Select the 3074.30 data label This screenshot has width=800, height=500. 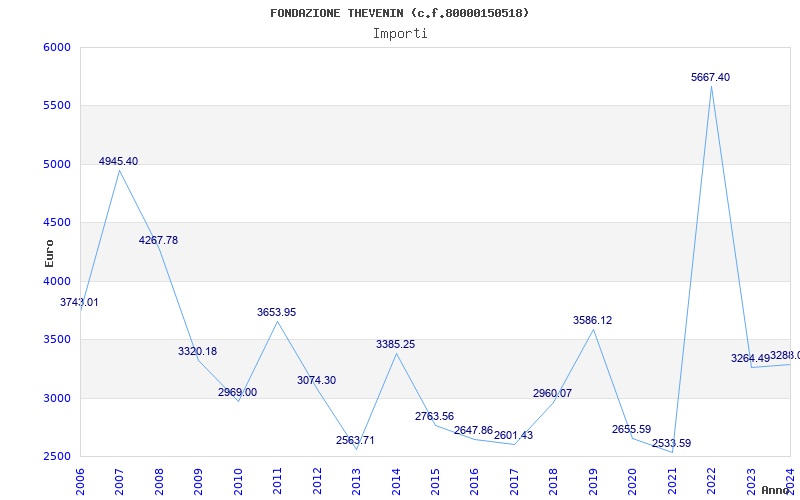(316, 381)
